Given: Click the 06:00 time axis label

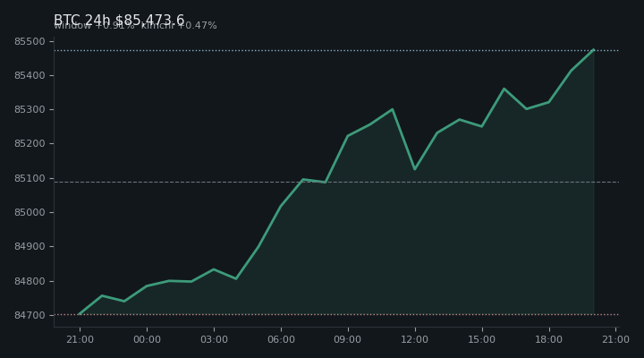Looking at the screenshot, I should point(281,339).
